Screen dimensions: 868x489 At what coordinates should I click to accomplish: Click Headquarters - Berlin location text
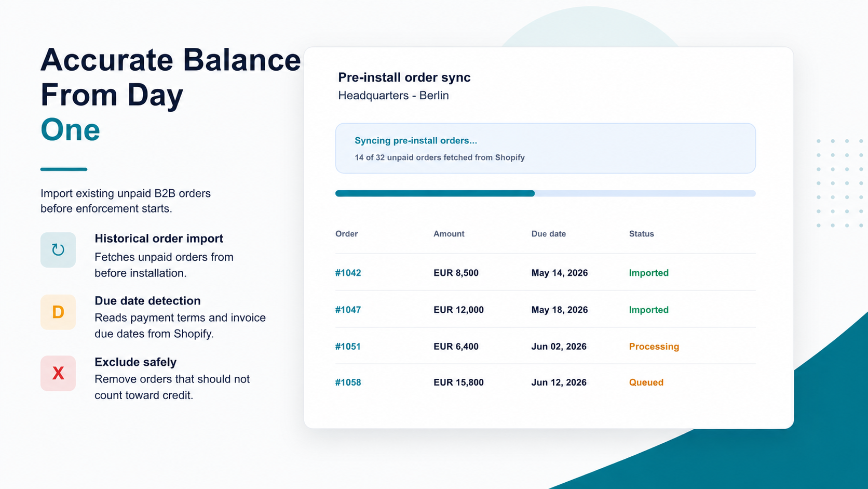click(394, 96)
